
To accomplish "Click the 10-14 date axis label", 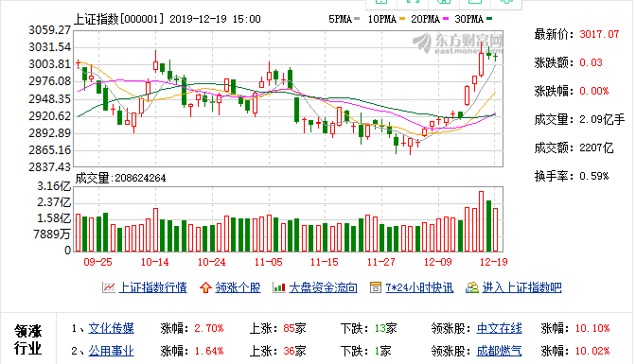I will coord(154,262).
